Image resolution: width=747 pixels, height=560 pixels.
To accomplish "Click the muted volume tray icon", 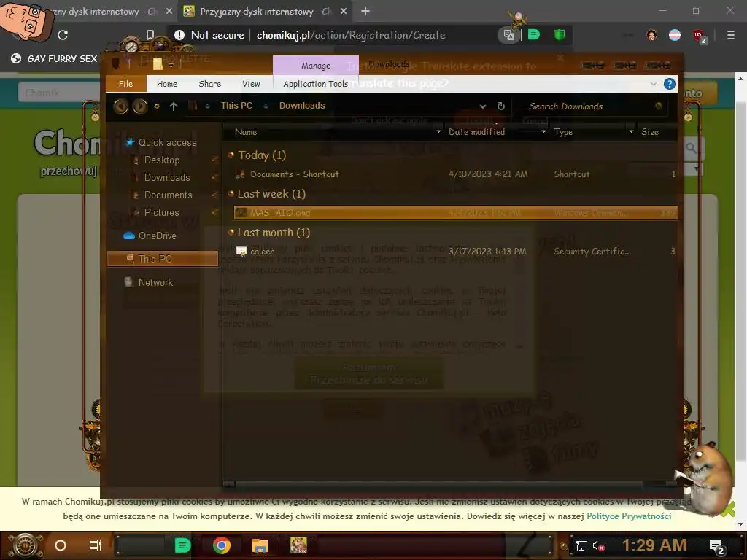I will 598,546.
